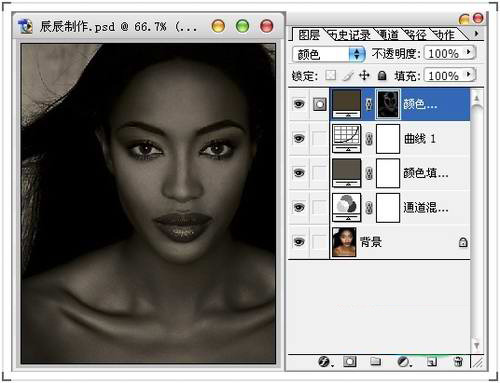The image size is (500, 383).
Task: Click the 颜色填 layer color swatch thumbnail
Action: coord(347,172)
